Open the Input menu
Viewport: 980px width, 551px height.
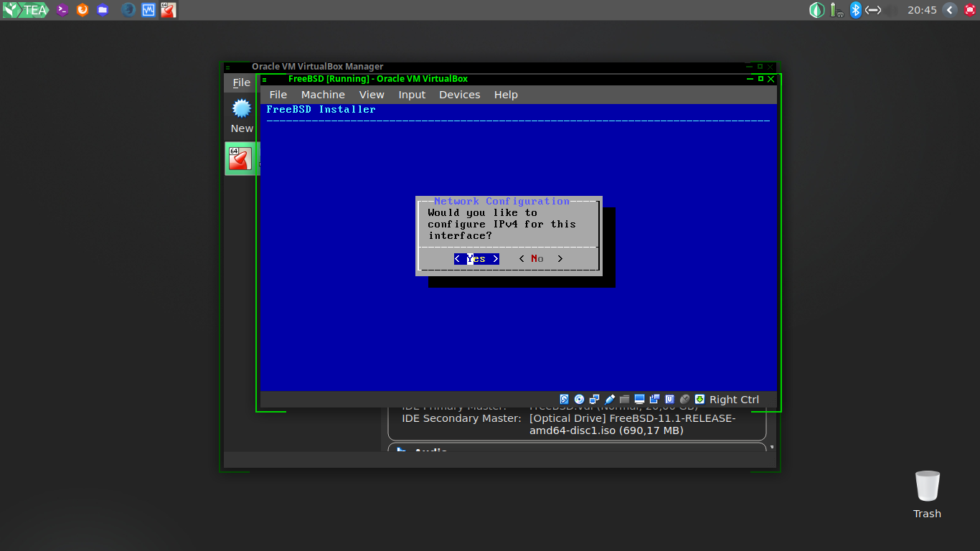412,95
